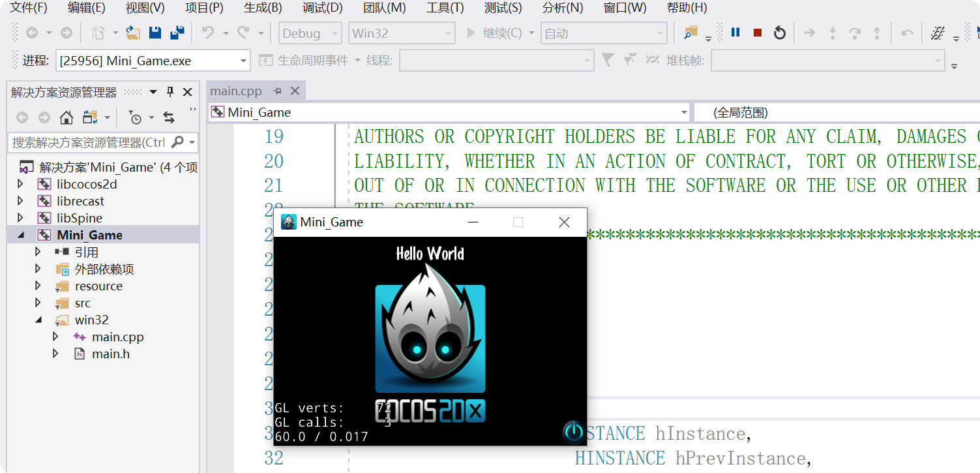Navigate backward with toolbar back arrow
This screenshot has width=980, height=473.
[31, 33]
